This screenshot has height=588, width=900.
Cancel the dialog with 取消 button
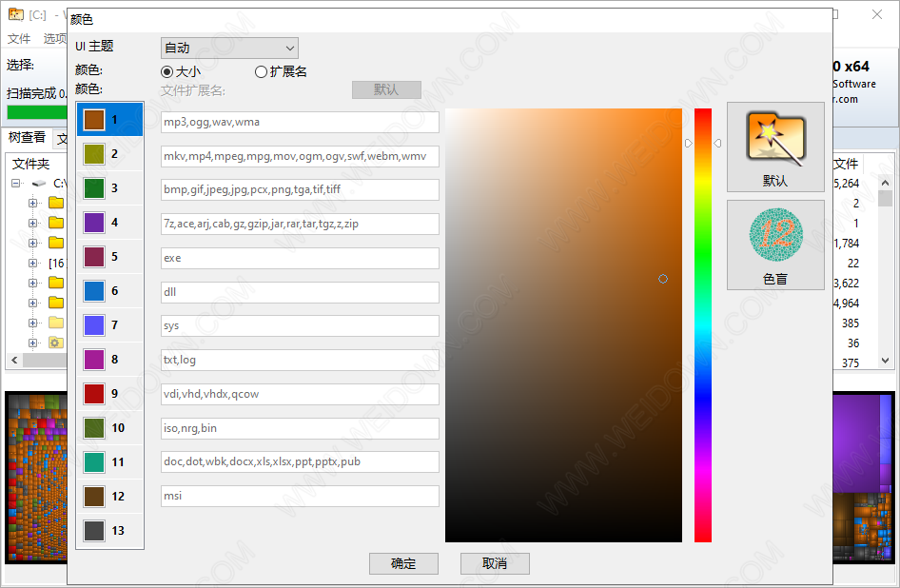tap(495, 564)
